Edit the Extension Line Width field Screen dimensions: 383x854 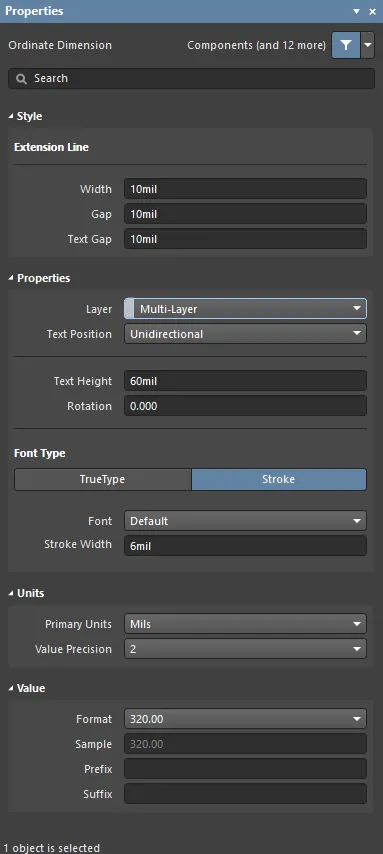coord(245,189)
